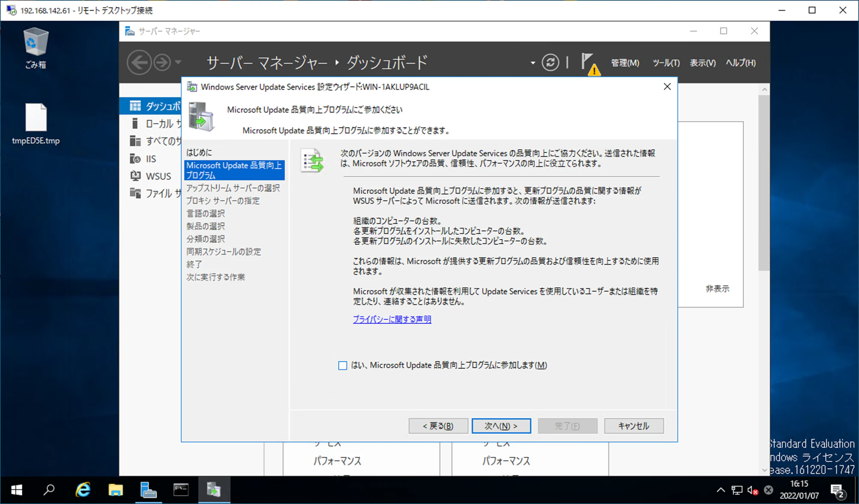Open the 表示(V) menu

(x=702, y=63)
